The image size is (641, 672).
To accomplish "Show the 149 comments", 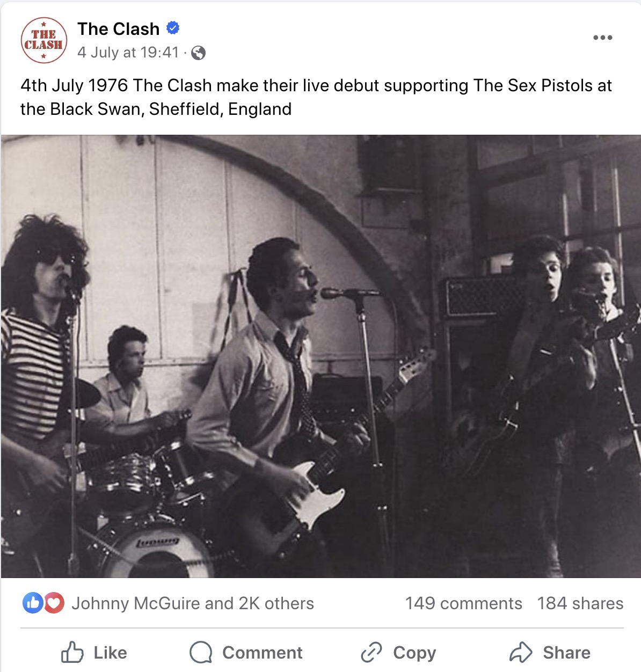I will pyautogui.click(x=464, y=603).
